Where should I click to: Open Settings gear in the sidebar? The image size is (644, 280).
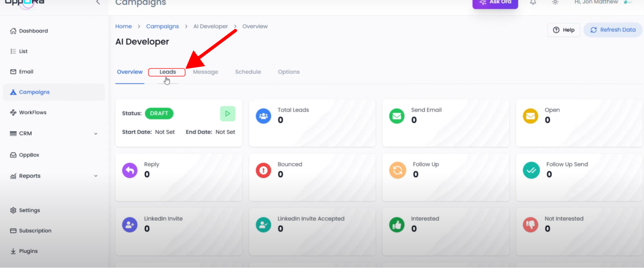click(29, 210)
